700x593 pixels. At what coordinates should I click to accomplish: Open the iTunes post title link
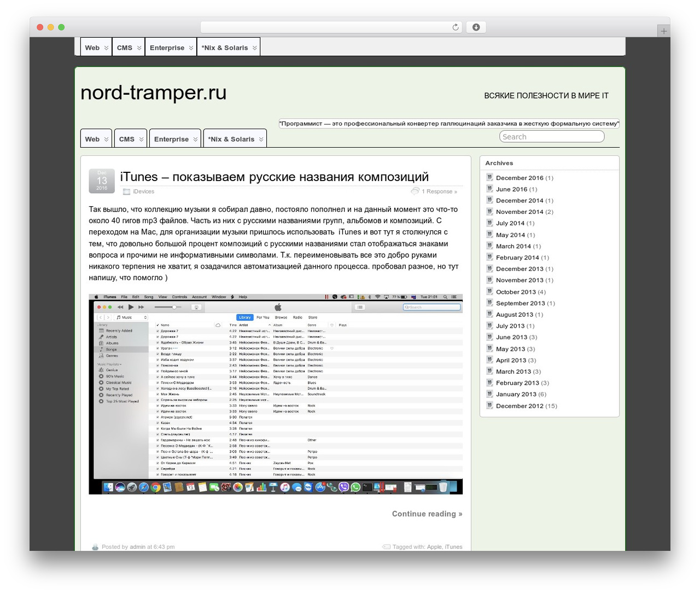click(x=275, y=177)
